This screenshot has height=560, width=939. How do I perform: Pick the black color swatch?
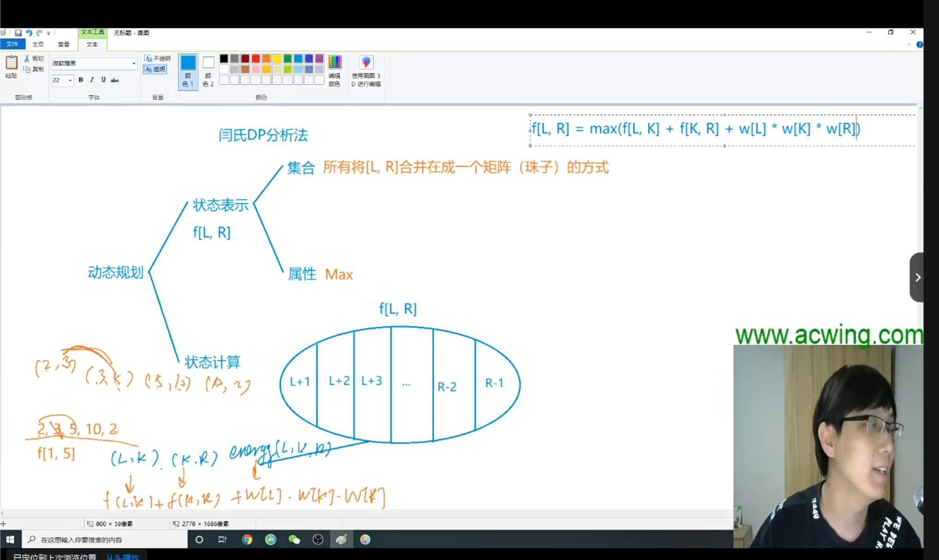tap(224, 59)
